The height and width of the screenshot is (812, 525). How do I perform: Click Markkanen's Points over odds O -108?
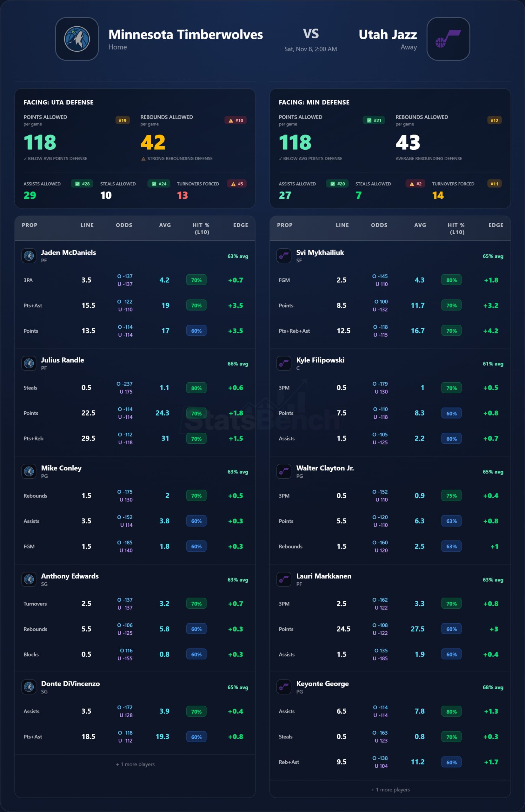(x=380, y=625)
